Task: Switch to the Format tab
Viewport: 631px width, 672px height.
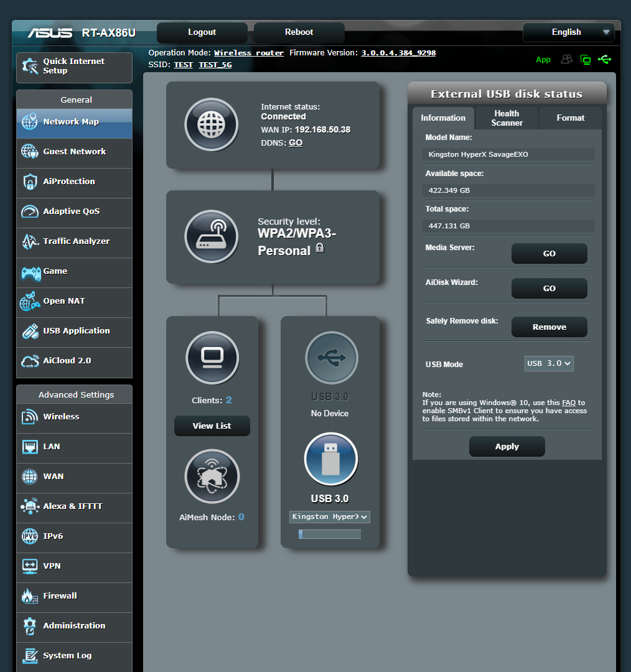Action: tap(570, 118)
